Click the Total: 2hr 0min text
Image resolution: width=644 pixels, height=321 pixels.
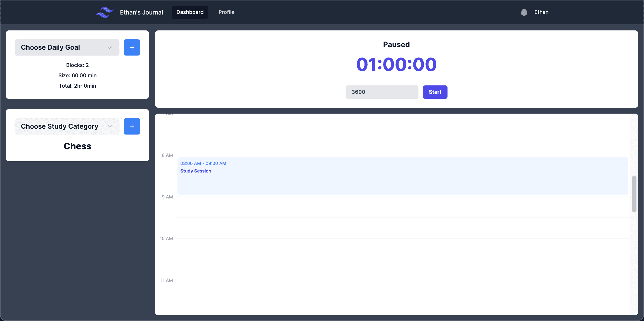coord(77,86)
